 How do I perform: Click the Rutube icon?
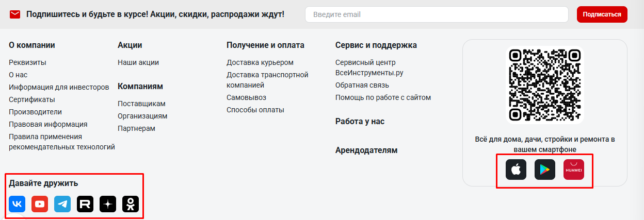click(x=85, y=204)
